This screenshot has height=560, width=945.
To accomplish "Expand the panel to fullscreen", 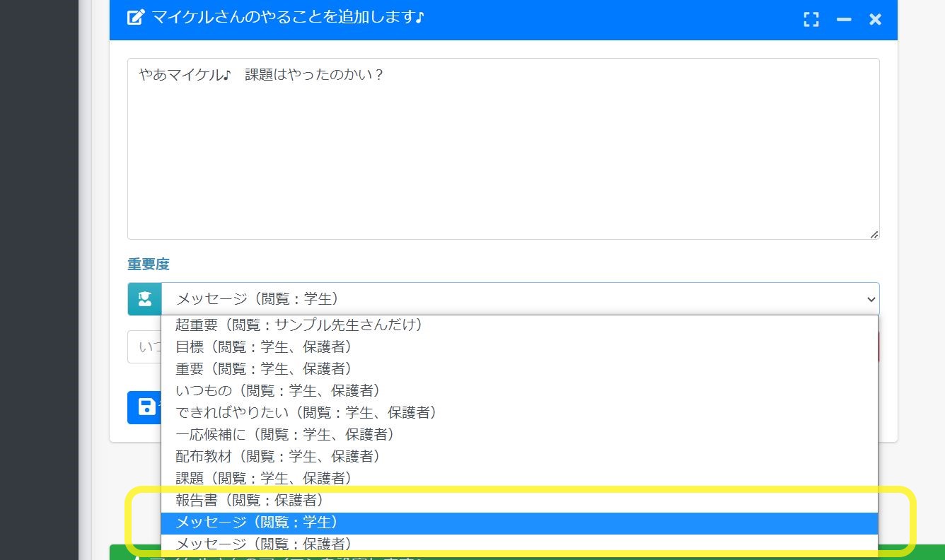I will click(811, 20).
